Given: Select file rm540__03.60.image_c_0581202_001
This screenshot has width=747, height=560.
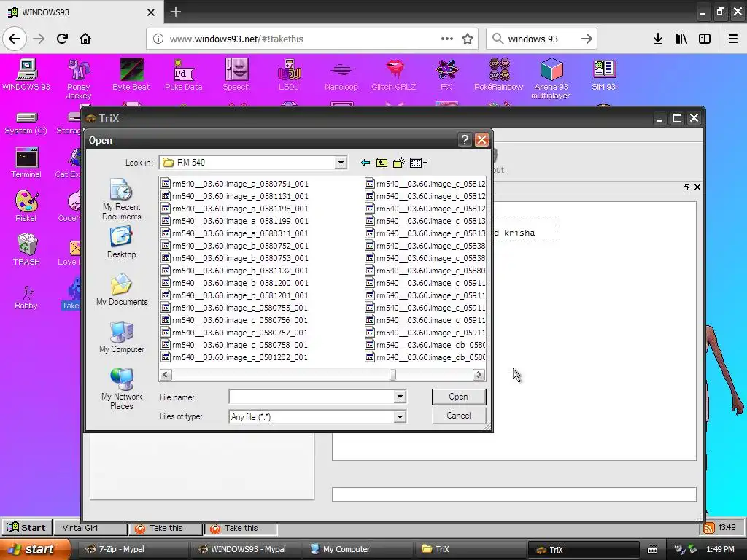Looking at the screenshot, I should point(235,357).
